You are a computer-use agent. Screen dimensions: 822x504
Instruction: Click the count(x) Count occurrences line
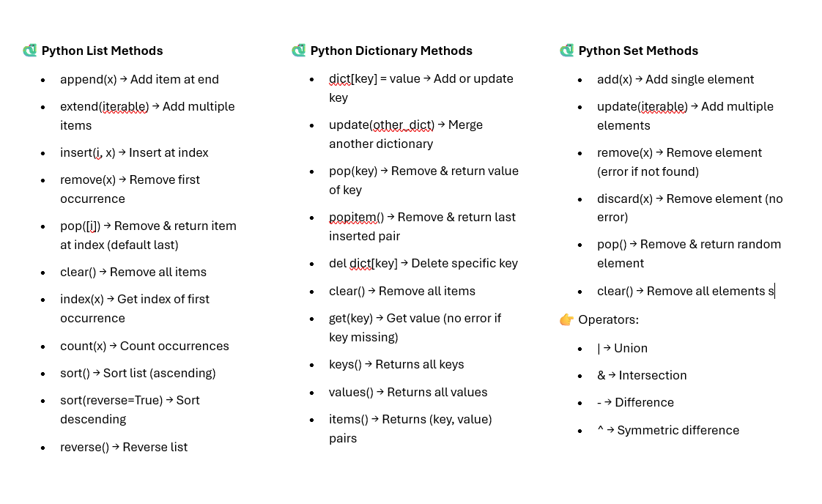[144, 346]
